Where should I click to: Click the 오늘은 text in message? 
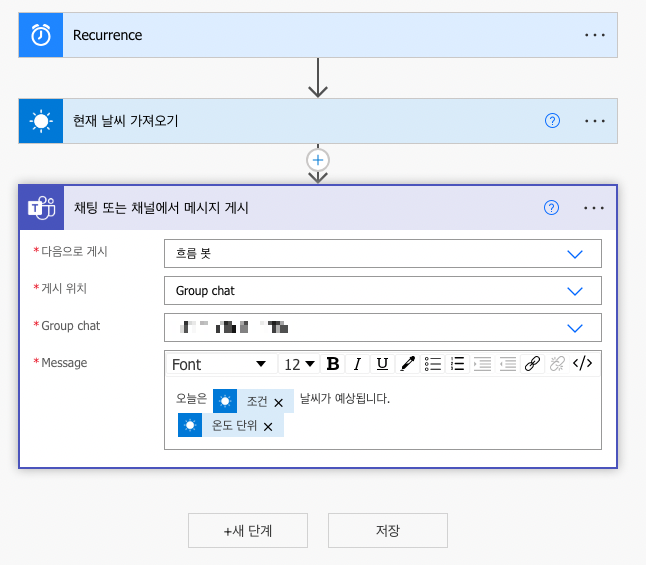(x=191, y=399)
